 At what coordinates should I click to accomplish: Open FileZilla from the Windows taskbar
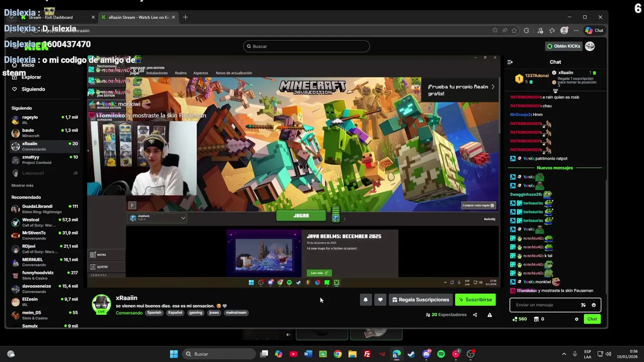pyautogui.click(x=367, y=354)
